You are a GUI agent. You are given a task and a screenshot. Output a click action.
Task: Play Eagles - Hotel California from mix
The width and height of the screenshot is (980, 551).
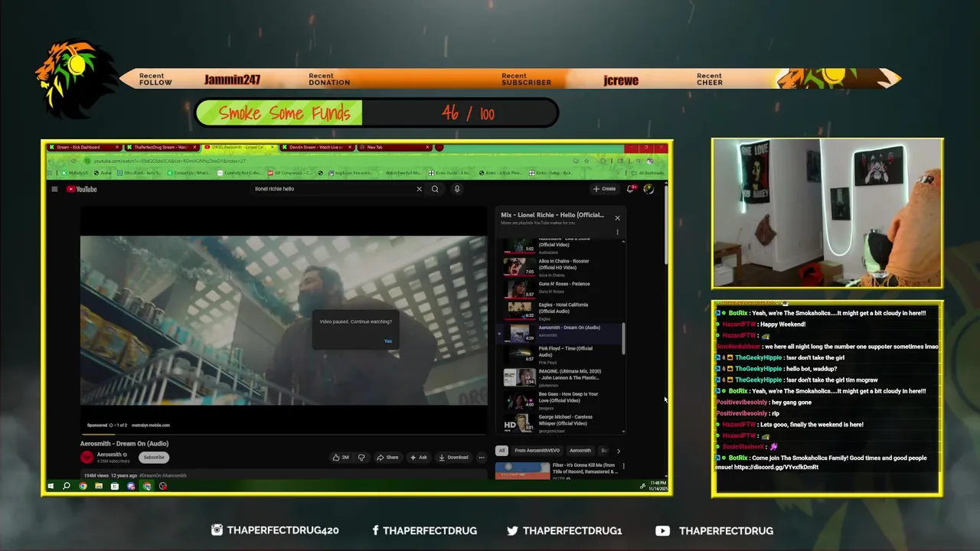click(561, 309)
